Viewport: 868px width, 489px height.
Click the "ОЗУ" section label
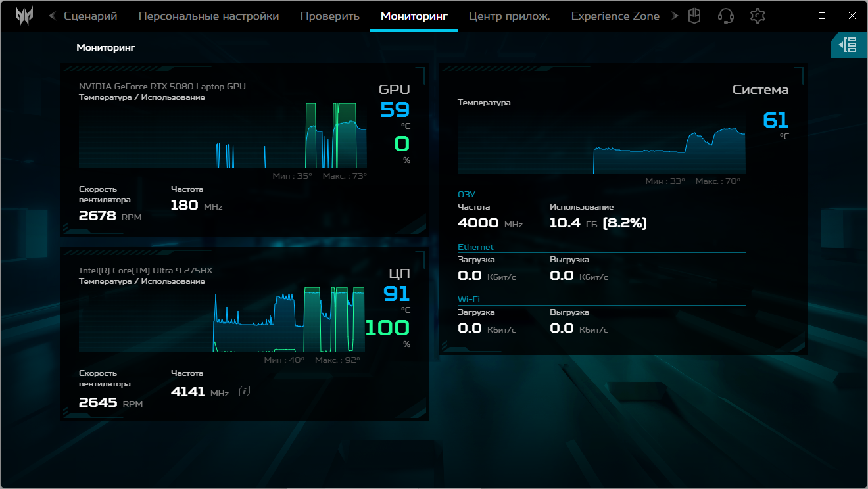click(x=466, y=195)
